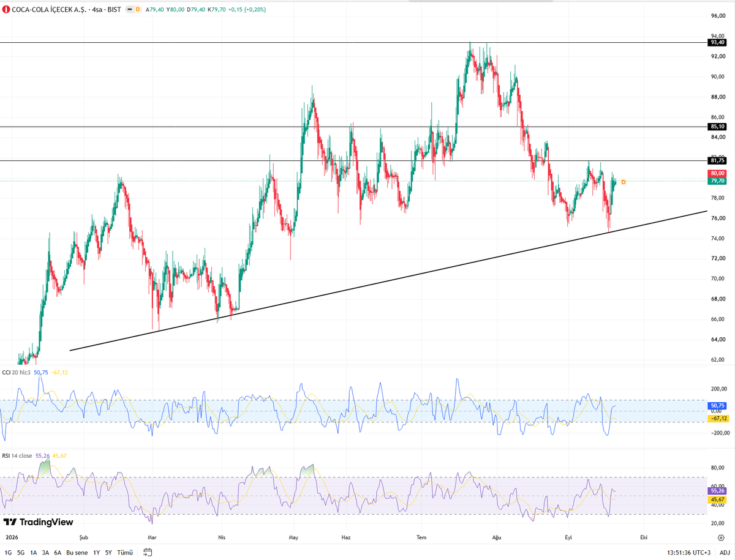Select the Tümü time range
The width and height of the screenshot is (735, 560).
[x=125, y=552]
